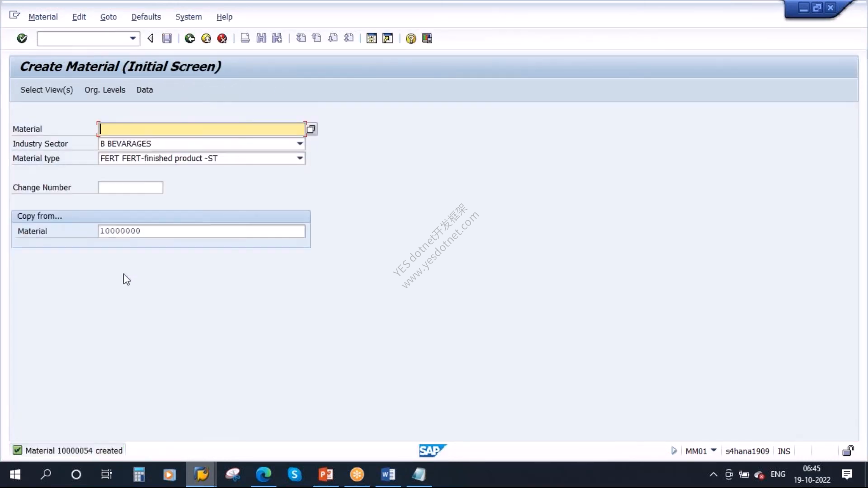868x488 pixels.
Task: Open the System menu
Action: tap(189, 17)
